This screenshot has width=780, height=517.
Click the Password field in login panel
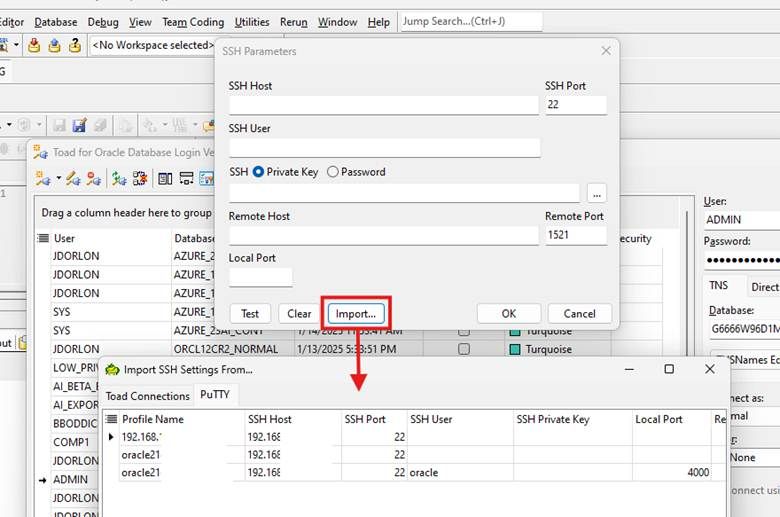pyautogui.click(x=742, y=260)
